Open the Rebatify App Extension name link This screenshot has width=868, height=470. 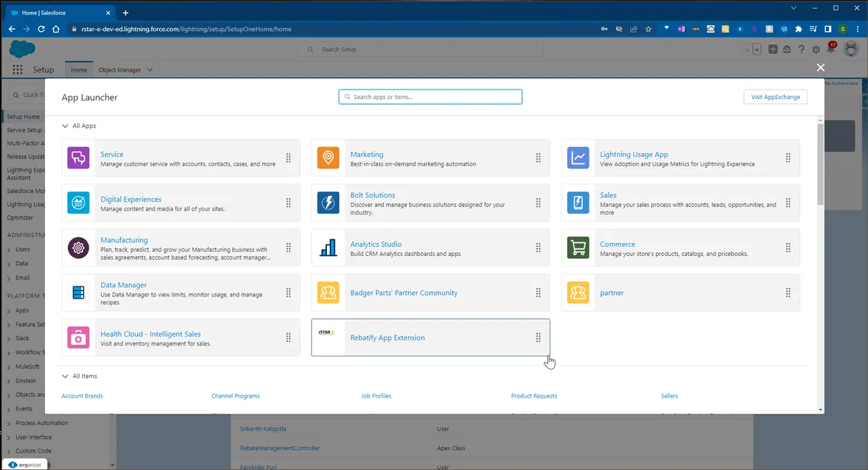click(x=388, y=338)
